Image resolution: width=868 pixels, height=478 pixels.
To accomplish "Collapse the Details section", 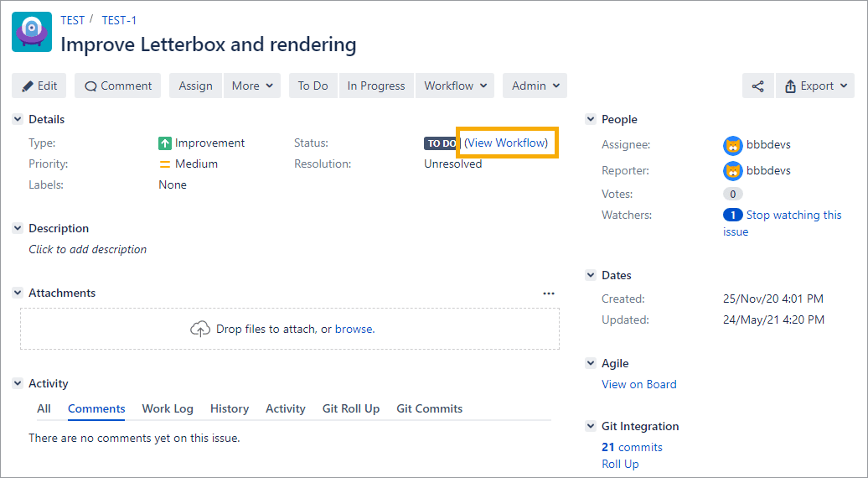I will point(18,120).
